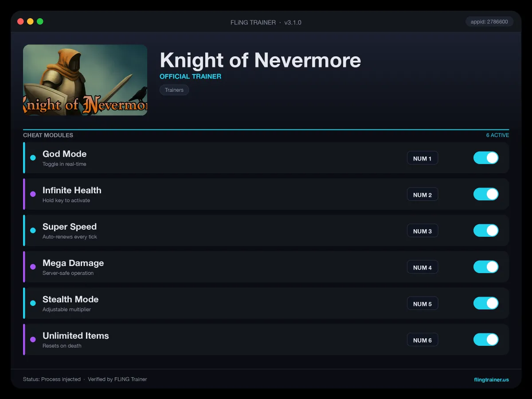The image size is (532, 399).
Task: Click the NUM 1 hotkey button
Action: coord(422,158)
